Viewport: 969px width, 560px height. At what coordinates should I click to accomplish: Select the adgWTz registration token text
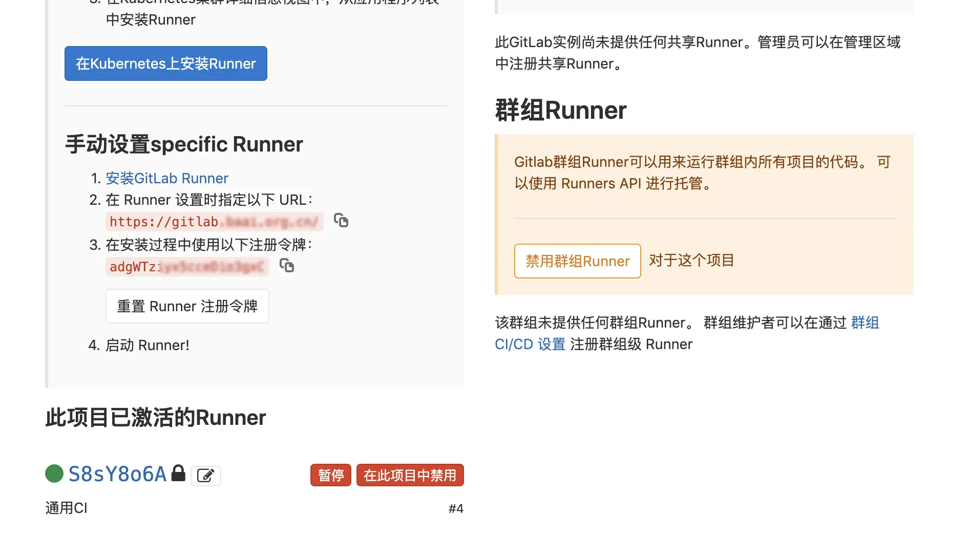187,266
